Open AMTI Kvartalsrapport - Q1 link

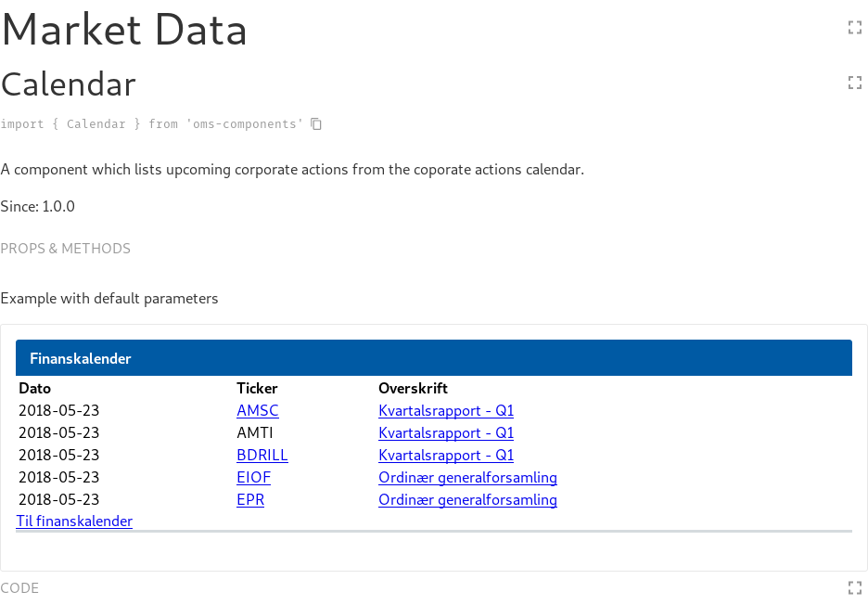point(446,432)
